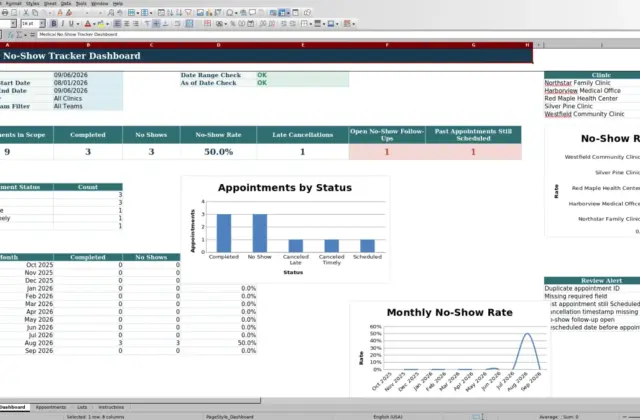This screenshot has width=640, height=420.
Task: Click the Function Wizard icon
Action: point(11,35)
